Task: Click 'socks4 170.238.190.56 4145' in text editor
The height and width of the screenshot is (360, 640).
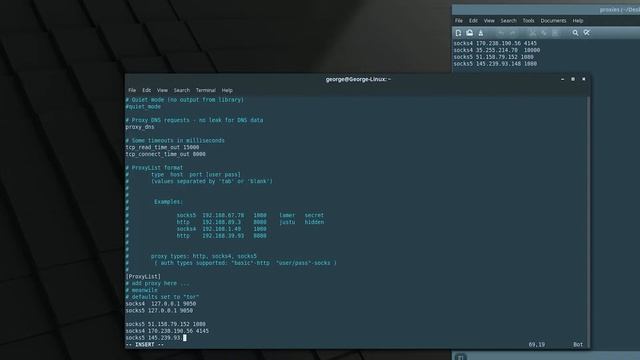Action: click(x=495, y=43)
